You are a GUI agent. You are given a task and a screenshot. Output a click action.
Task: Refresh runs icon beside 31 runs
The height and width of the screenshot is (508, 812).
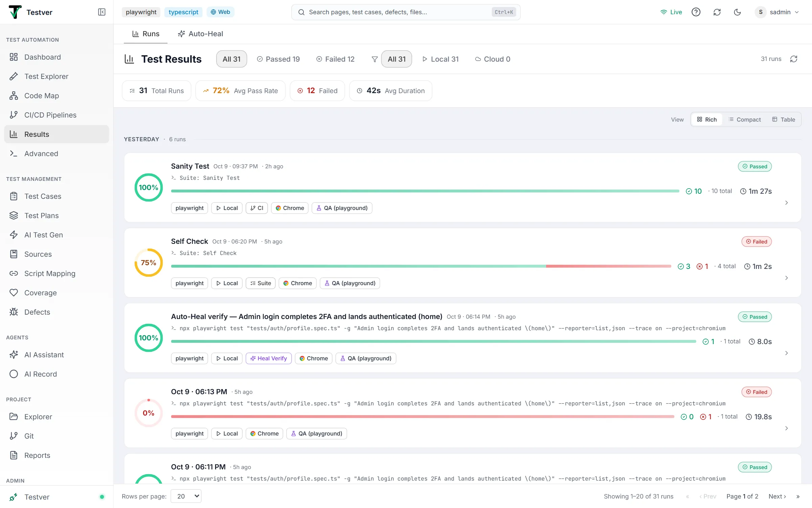794,59
